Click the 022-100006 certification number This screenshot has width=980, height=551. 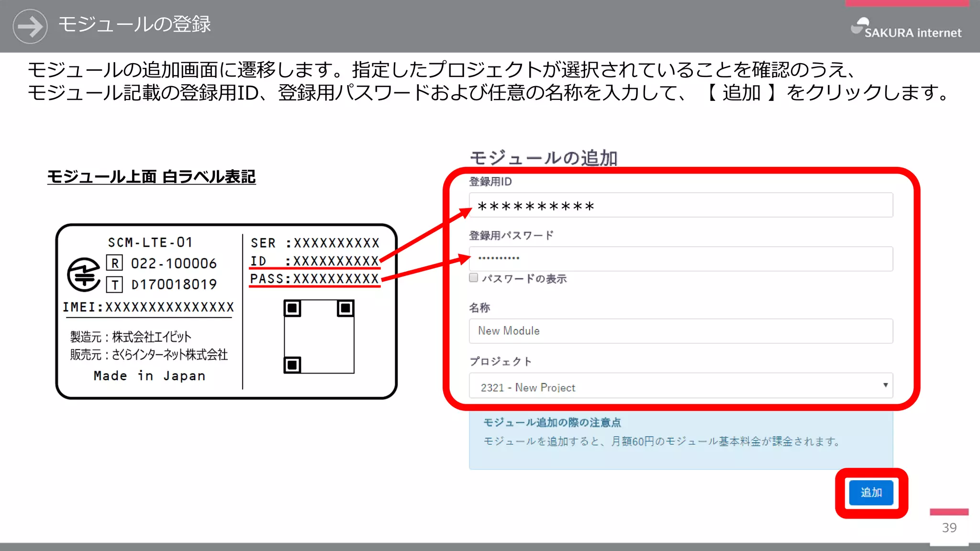[x=174, y=264]
